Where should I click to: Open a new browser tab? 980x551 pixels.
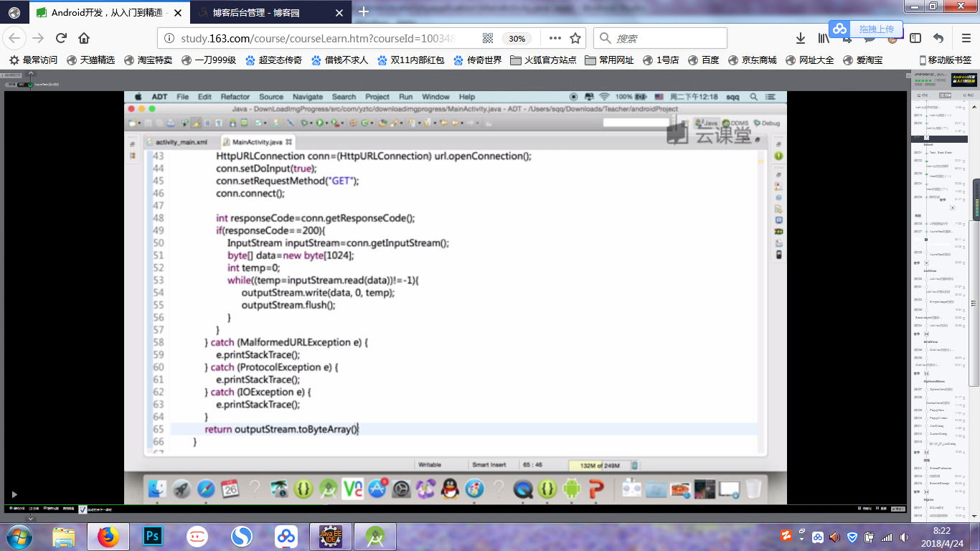(364, 11)
